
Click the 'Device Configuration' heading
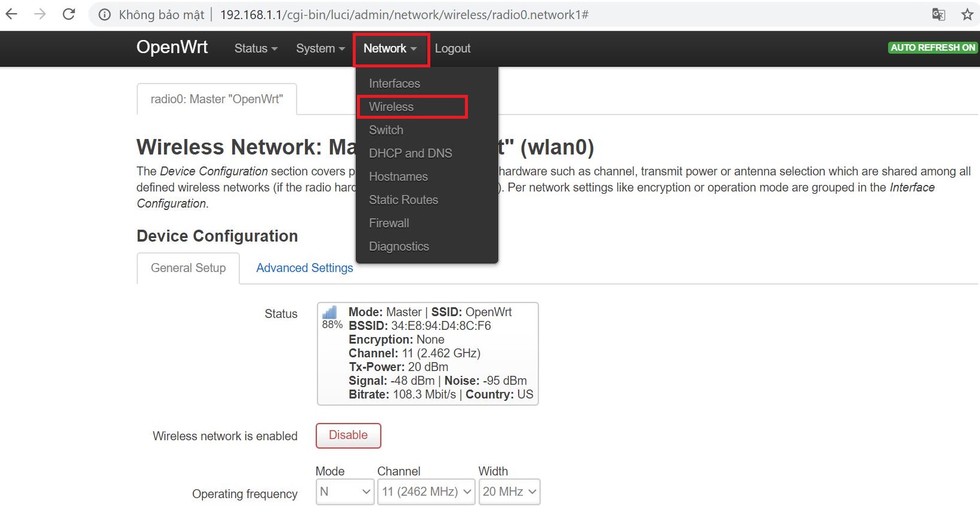217,236
